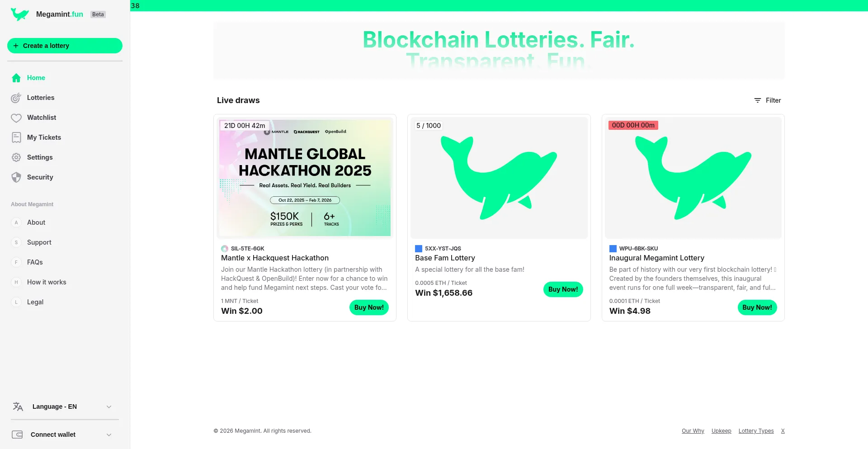The height and width of the screenshot is (449, 868).
Task: Open the Mantle Global Hackathon banner thumbnail
Action: pos(305,177)
